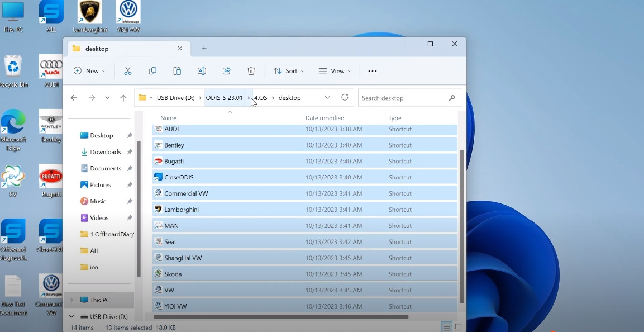Expand This PC in navigation pane
644x332 pixels.
pos(71,300)
